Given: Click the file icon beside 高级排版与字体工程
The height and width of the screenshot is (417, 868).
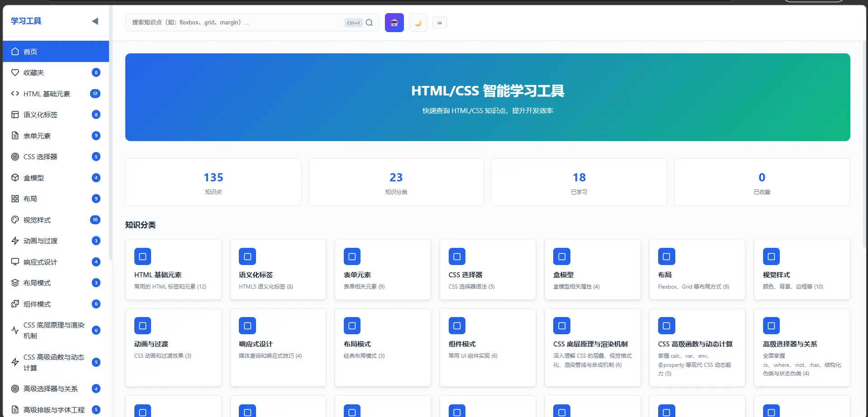Looking at the screenshot, I should click(x=15, y=410).
